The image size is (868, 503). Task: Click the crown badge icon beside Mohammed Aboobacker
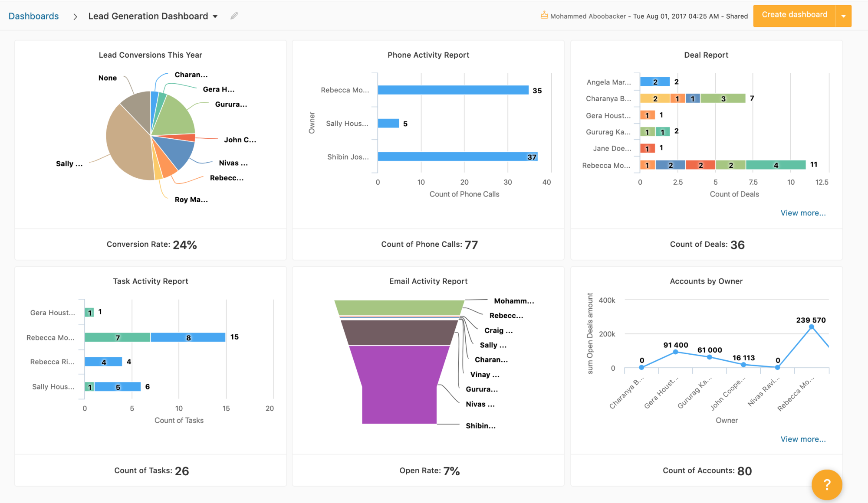tap(544, 14)
